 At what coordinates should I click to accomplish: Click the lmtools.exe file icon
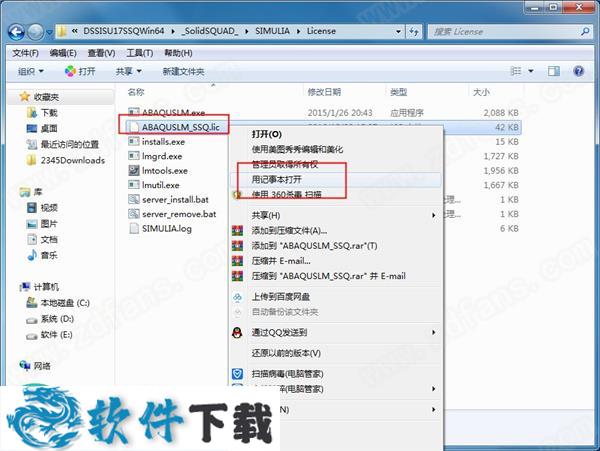point(134,170)
